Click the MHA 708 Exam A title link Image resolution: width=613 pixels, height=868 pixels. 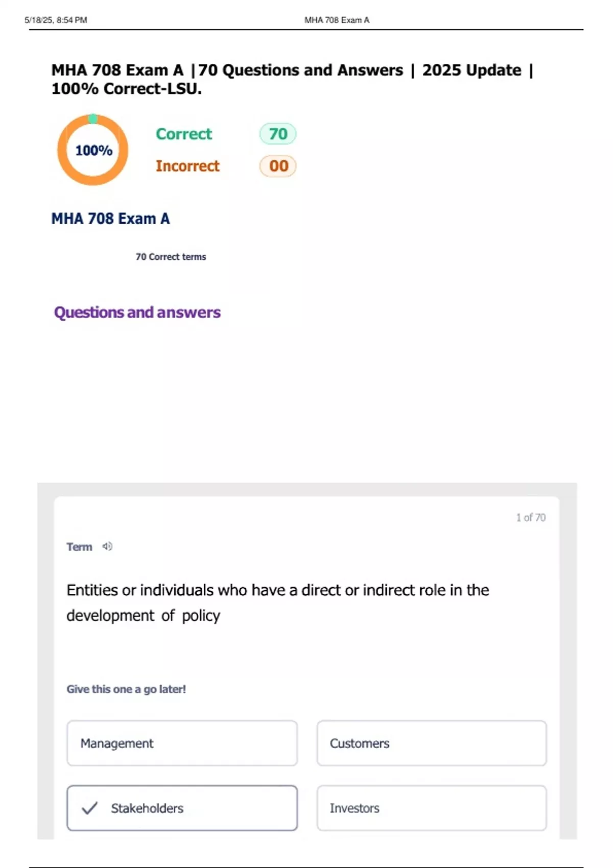point(111,219)
